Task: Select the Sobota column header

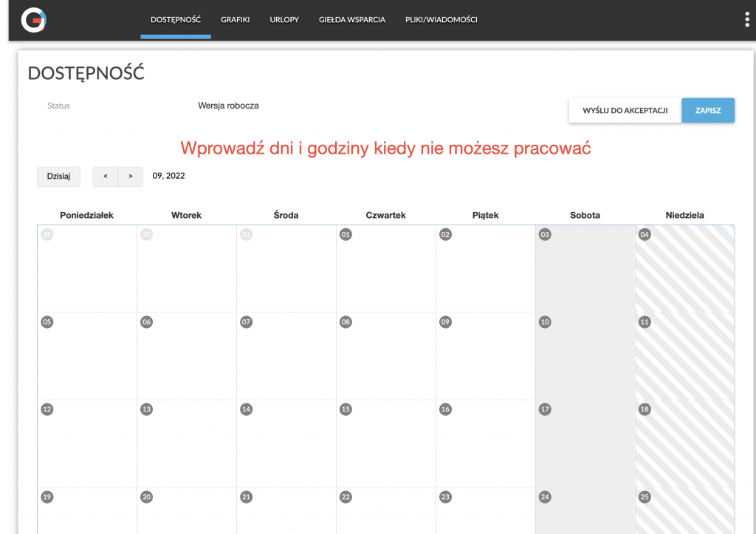Action: [x=585, y=215]
